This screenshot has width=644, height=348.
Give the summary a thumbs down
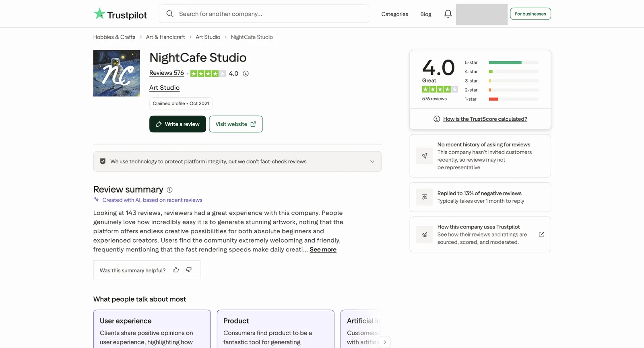click(189, 270)
